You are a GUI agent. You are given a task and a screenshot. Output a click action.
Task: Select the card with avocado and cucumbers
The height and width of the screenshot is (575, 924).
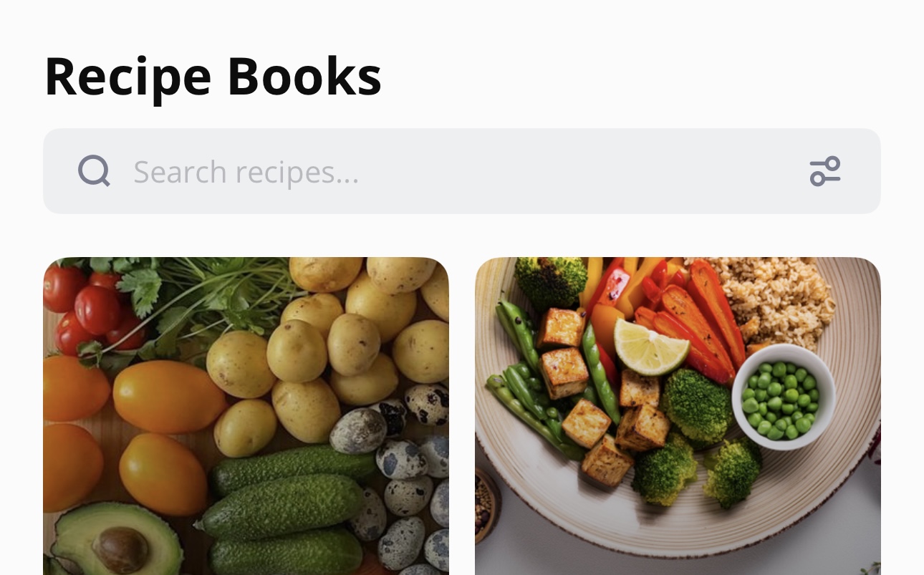tap(246, 416)
